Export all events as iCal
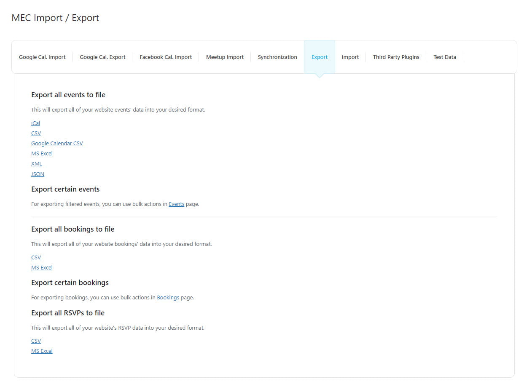 (35, 123)
